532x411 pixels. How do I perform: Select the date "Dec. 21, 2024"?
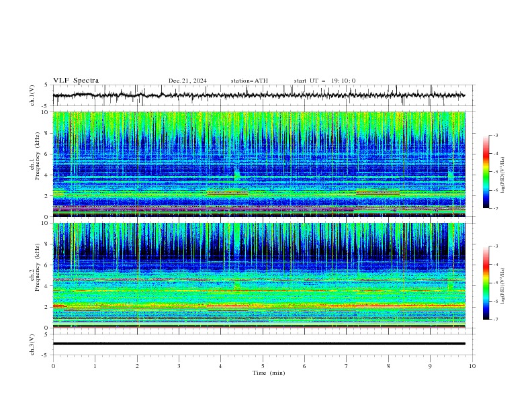click(x=187, y=81)
